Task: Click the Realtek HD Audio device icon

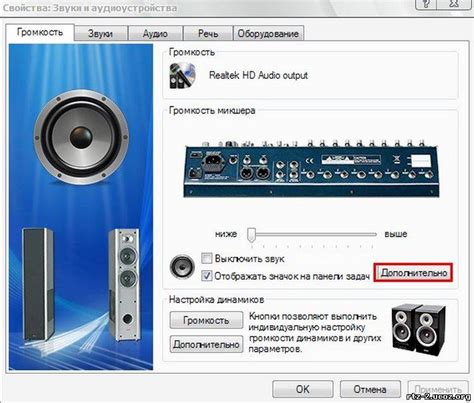Action: 182,76
